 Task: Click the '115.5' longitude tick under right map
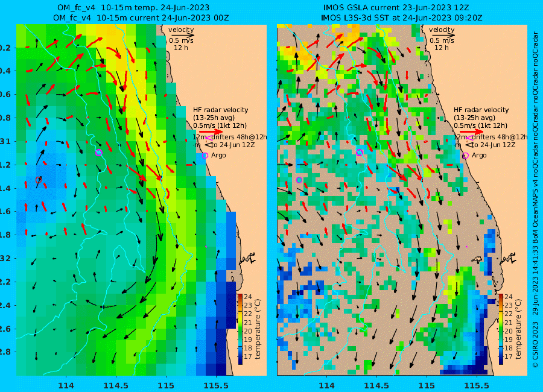point(477,385)
